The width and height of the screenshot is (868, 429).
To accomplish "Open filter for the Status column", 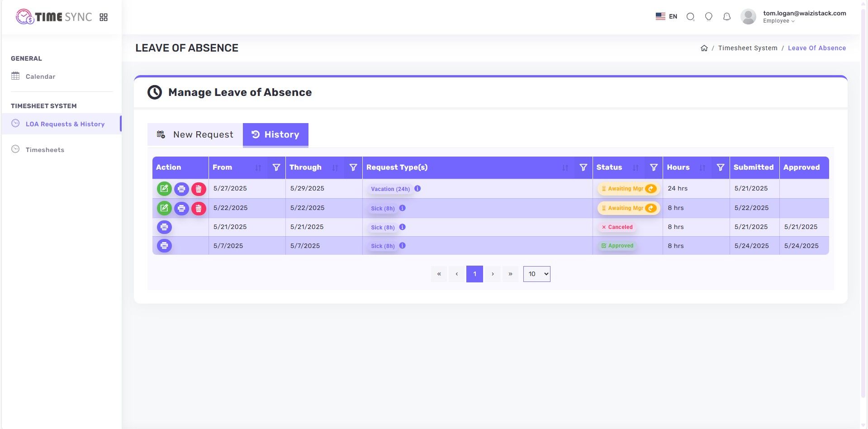I will [653, 167].
